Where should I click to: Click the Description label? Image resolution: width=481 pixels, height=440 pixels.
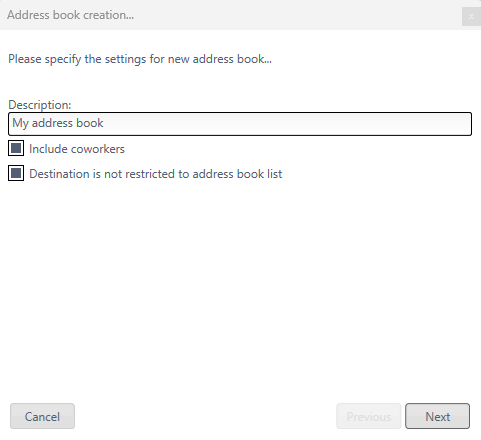pos(40,105)
